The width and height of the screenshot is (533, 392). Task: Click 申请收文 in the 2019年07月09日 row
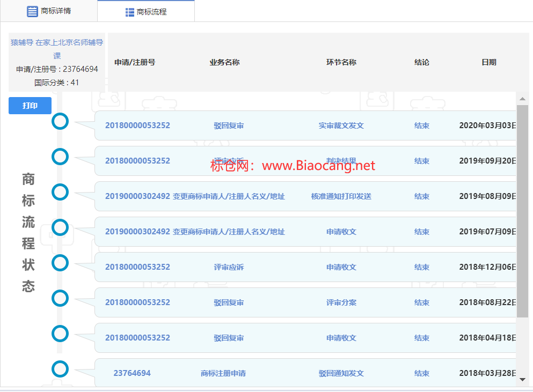pos(341,232)
